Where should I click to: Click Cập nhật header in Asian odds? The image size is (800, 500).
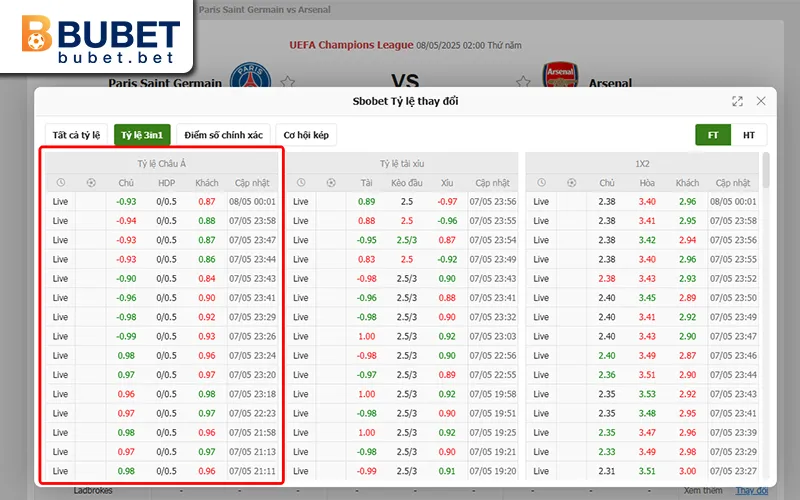[x=252, y=183]
